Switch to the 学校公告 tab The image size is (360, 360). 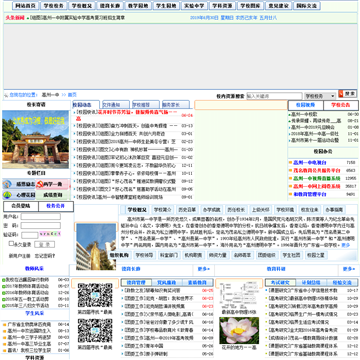click(x=341, y=105)
